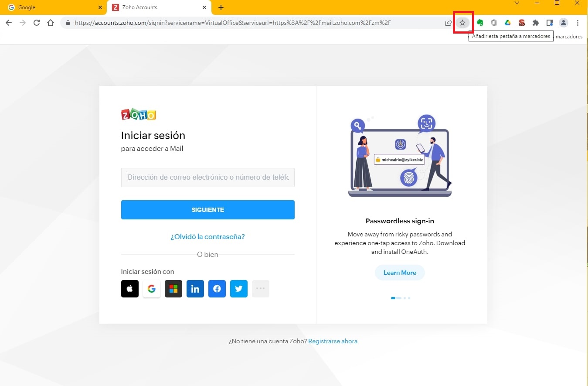Viewport: 588px width, 386px height.
Task: Sign in with Google
Action: tap(152, 289)
